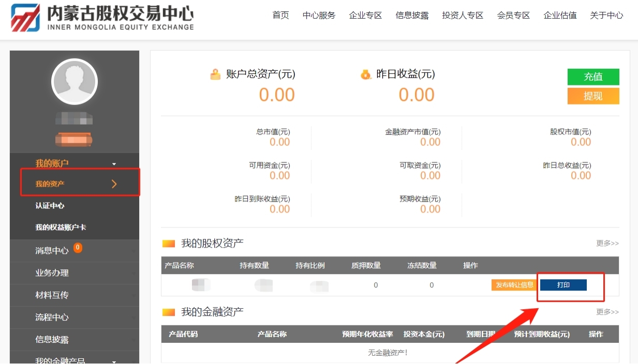638x364 pixels.
Task: Click the green 充值 button
Action: click(593, 77)
